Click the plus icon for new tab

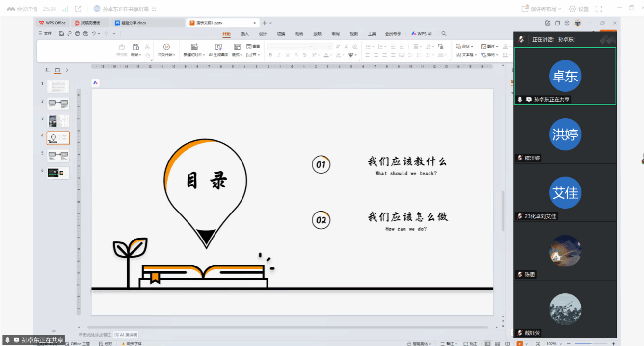(264, 23)
